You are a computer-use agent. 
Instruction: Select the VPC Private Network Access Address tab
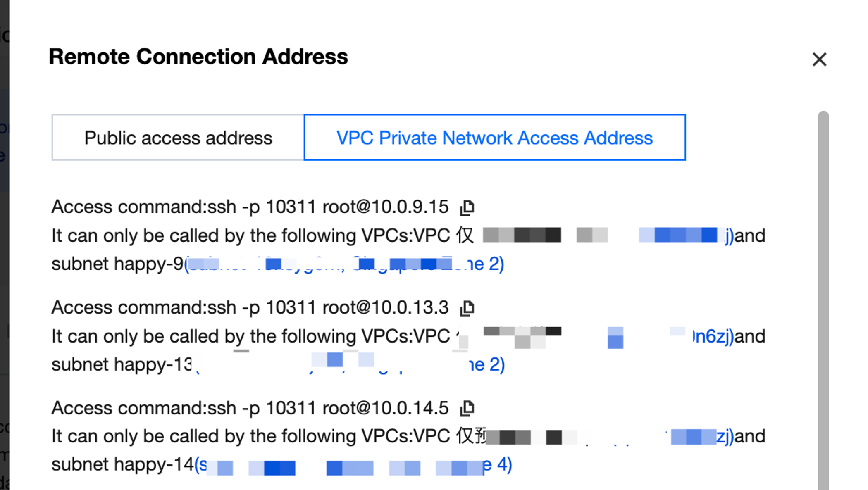pos(494,138)
